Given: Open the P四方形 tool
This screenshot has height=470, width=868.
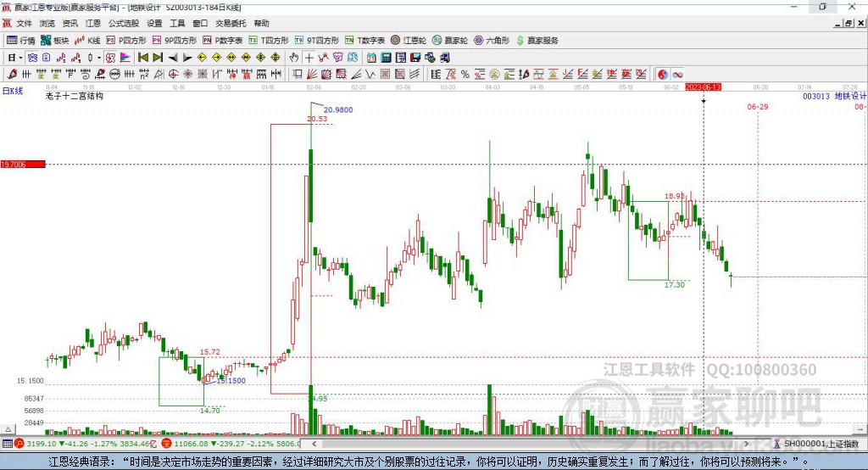Looking at the screenshot, I should (x=126, y=41).
